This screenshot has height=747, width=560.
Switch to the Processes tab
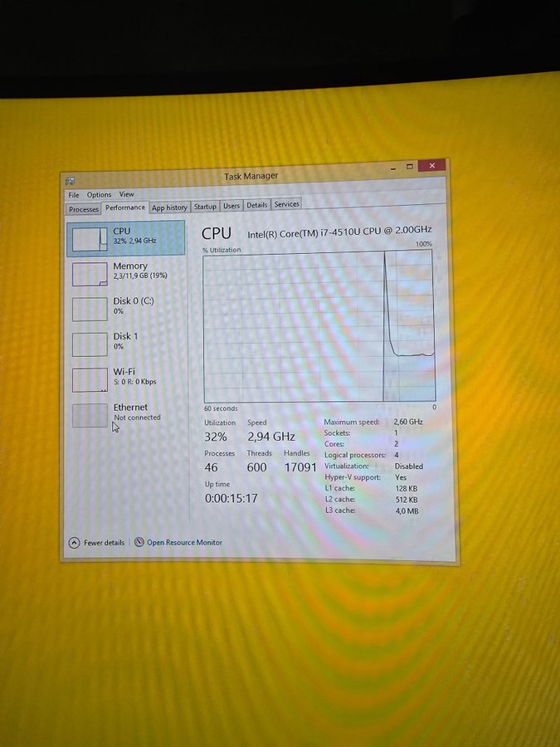[x=84, y=209]
